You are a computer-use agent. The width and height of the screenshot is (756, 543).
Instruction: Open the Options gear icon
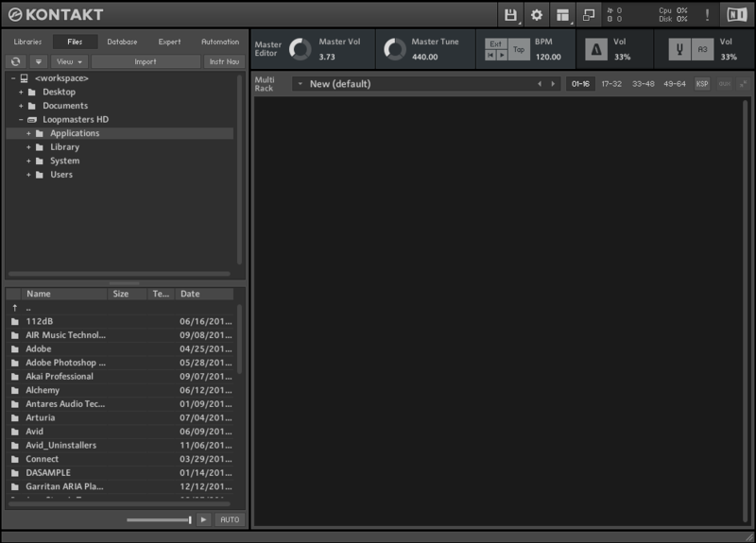pyautogui.click(x=537, y=15)
